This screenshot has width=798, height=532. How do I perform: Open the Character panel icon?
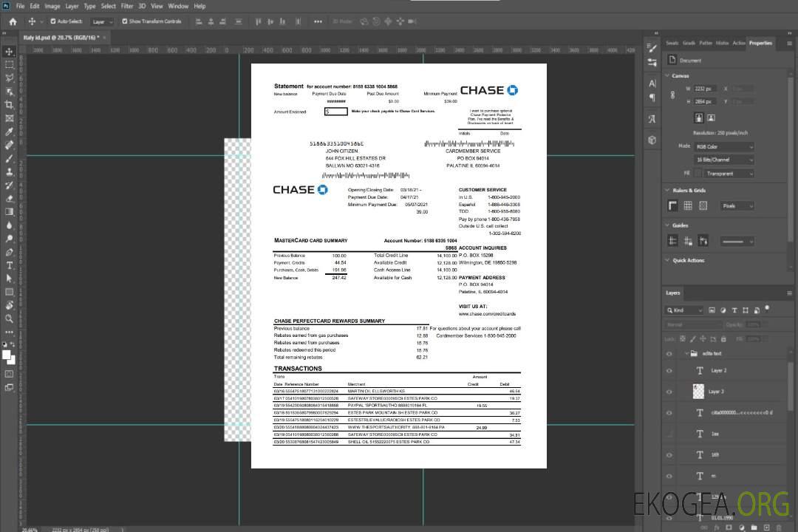point(652,83)
